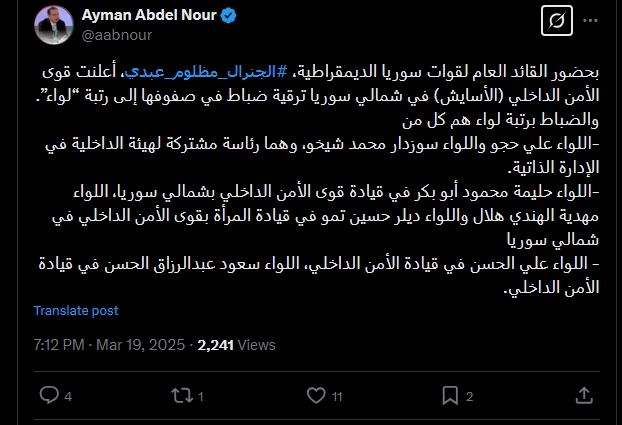This screenshot has width=622, height=425.
Task: Click the 2,241 Views count
Action: tap(236, 345)
